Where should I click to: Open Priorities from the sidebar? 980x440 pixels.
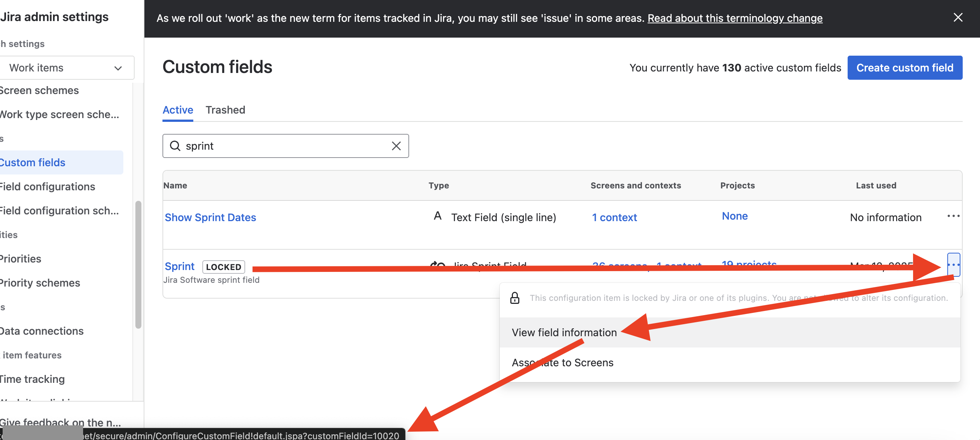(20, 259)
